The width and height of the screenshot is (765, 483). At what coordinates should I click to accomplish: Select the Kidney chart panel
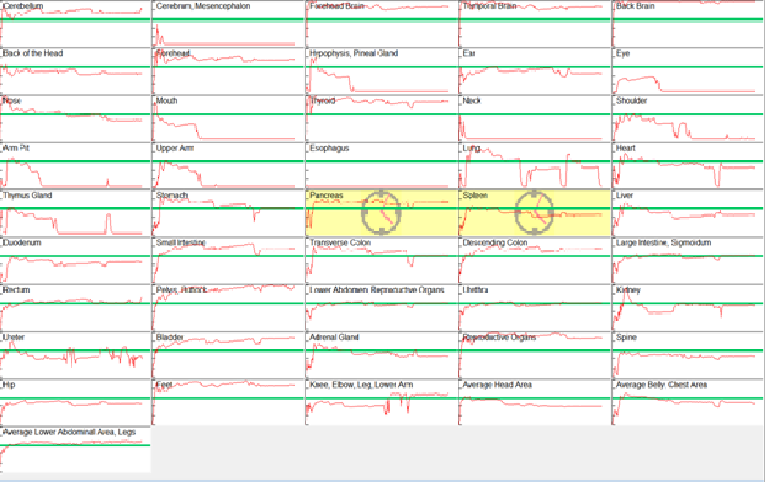pos(687,307)
